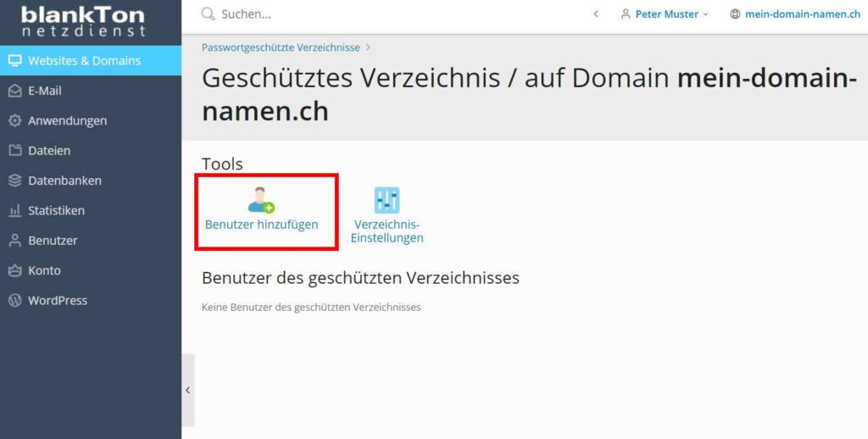This screenshot has width=868, height=439.
Task: Click the Benutzer hinzufügen text link
Action: coord(261,225)
